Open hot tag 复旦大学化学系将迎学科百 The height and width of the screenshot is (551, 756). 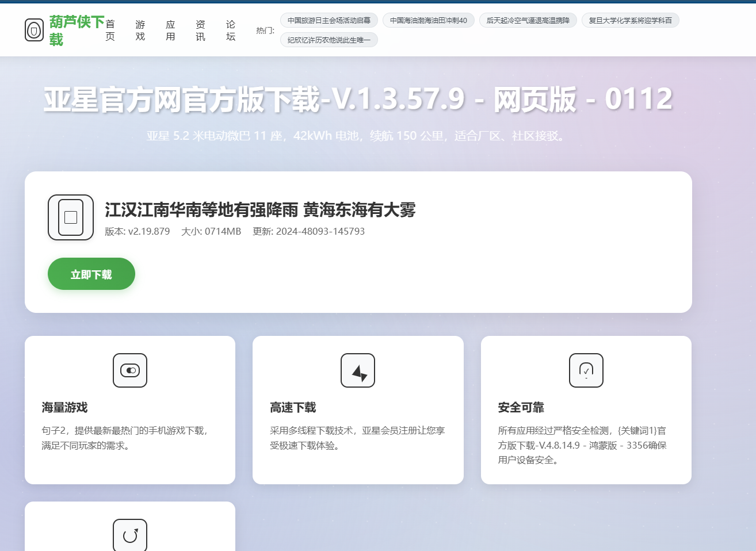tap(631, 20)
